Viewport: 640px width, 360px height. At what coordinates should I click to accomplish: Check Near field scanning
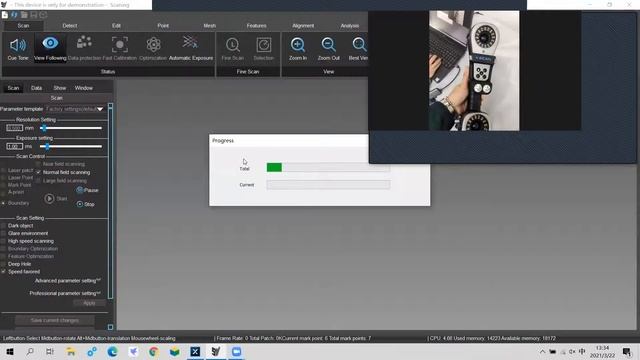pyautogui.click(x=38, y=164)
